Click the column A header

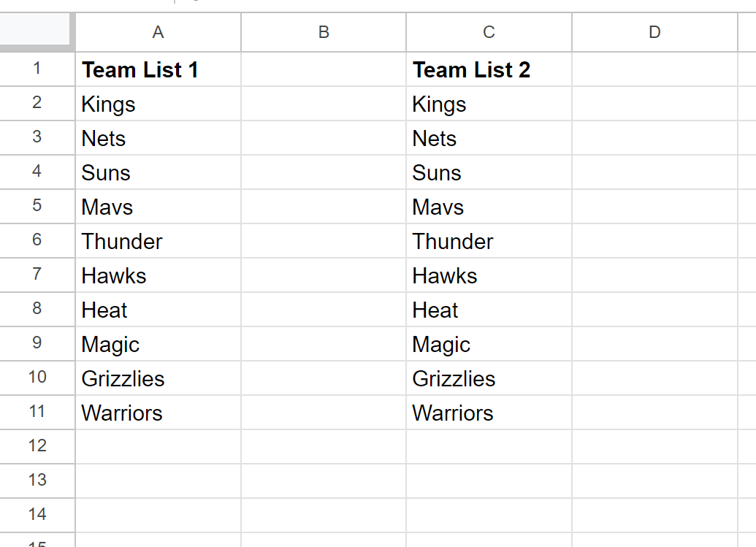pyautogui.click(x=159, y=32)
